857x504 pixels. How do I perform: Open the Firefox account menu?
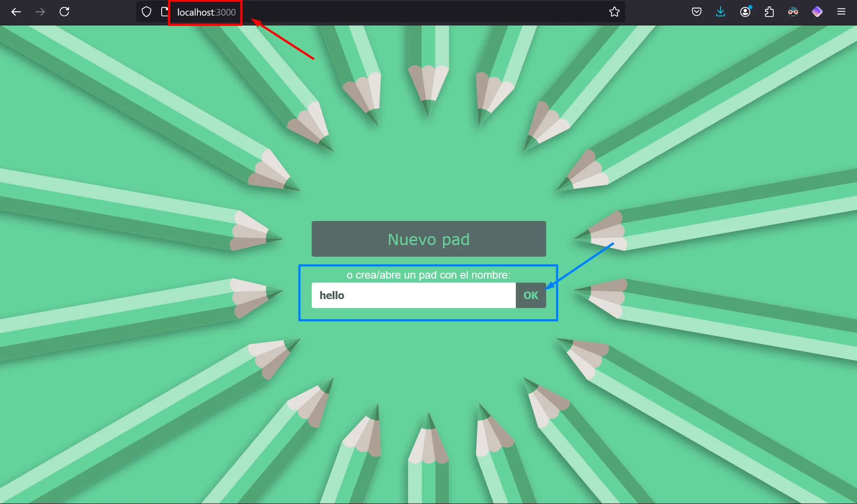[x=745, y=12]
